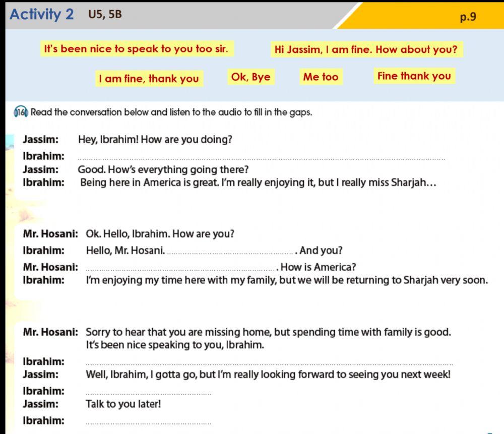This screenshot has height=434, width=504.
Task: Pick the "Fine thank you" phrase card
Action: pyautogui.click(x=414, y=77)
